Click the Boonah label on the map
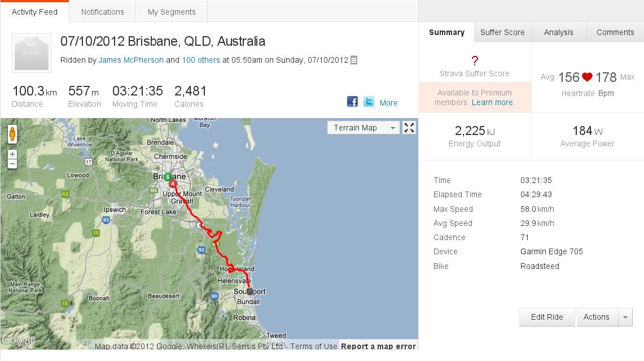The height and width of the screenshot is (361, 644). coord(99,298)
